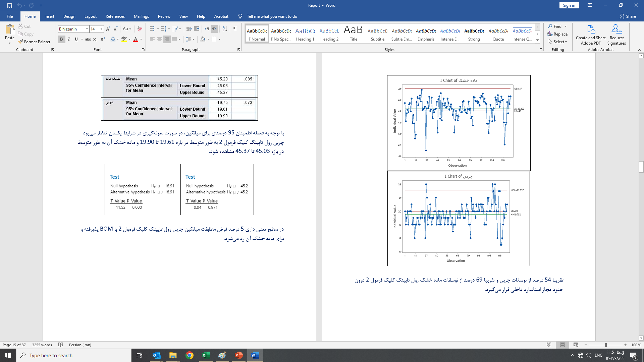Open borders dropdown arrow
Image resolution: width=644 pixels, height=362 pixels.
pyautogui.click(x=220, y=40)
